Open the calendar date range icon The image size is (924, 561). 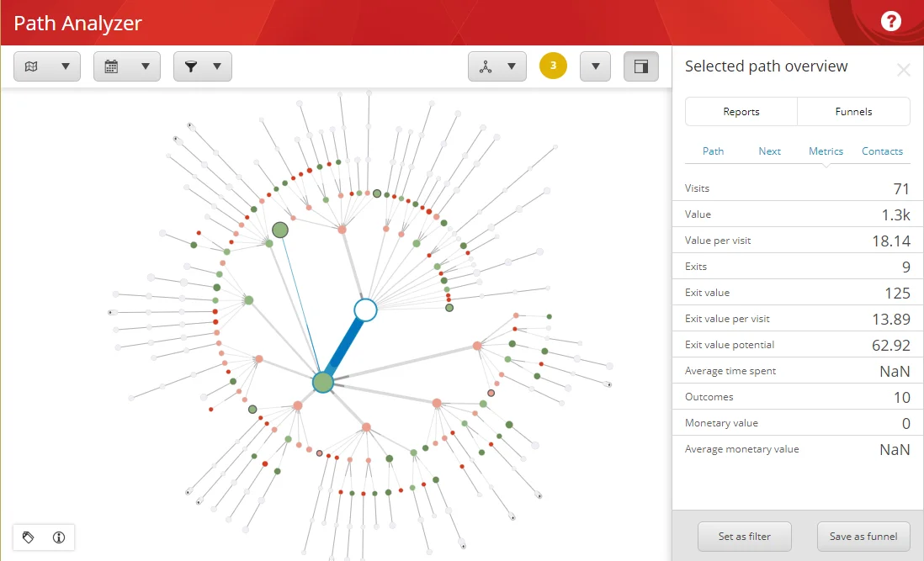pos(111,66)
